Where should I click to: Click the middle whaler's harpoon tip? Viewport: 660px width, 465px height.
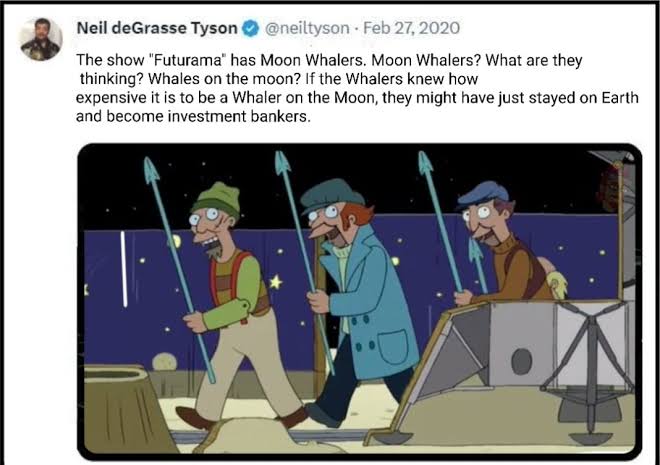pyautogui.click(x=282, y=163)
